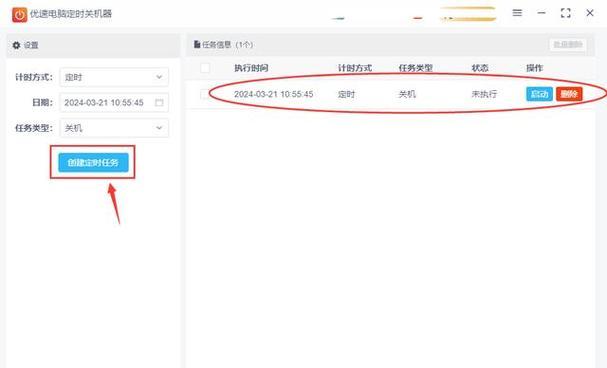The image size is (607, 368).
Task: Click the blue 启动 button in task row
Action: 539,94
